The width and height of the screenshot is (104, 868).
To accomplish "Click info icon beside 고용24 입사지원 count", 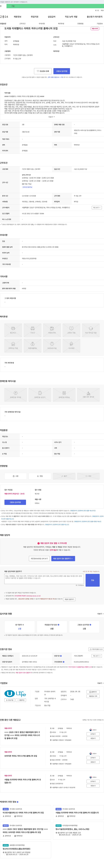I will coord(90,625).
